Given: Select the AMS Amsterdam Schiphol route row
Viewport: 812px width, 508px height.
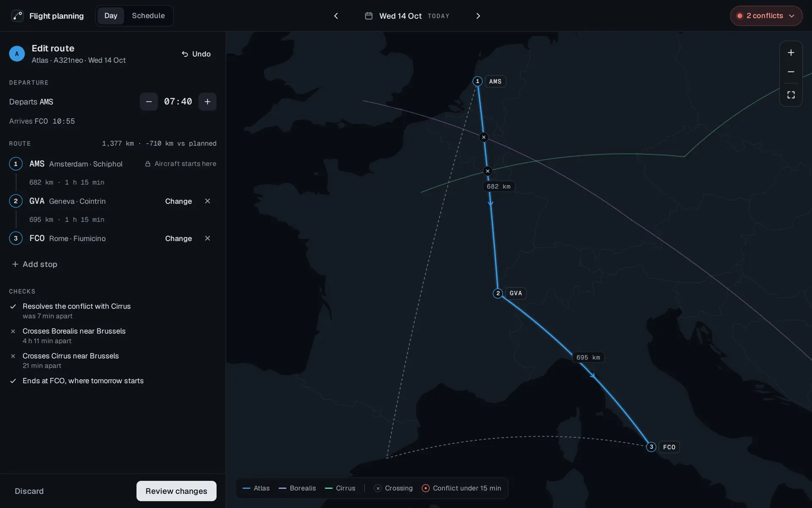Looking at the screenshot, I should coord(112,164).
